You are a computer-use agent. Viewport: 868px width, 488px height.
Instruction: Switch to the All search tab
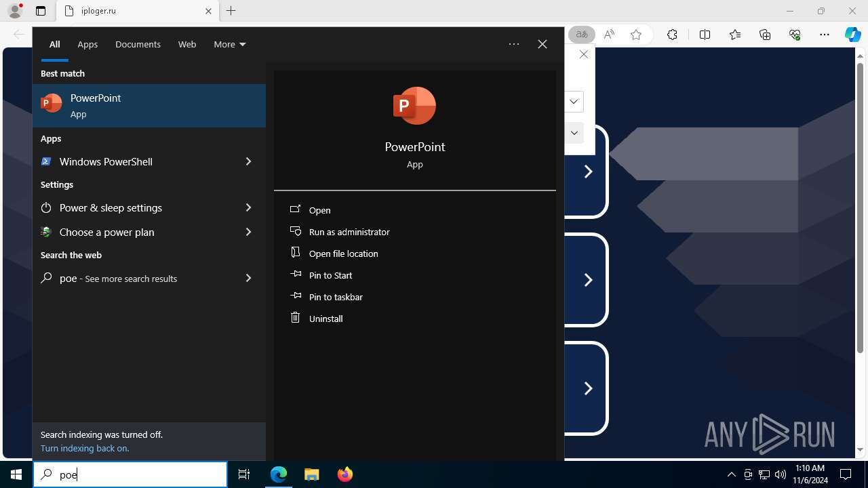[x=55, y=44]
